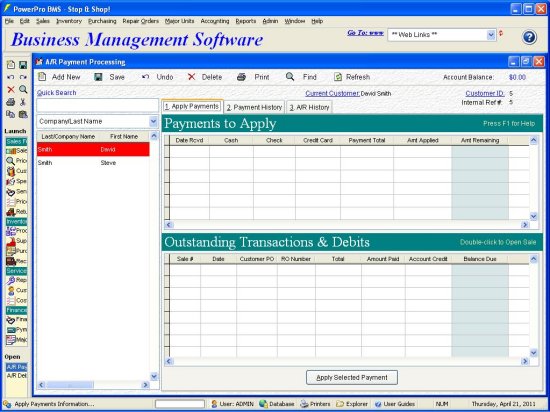Open the Repair Orders menu
Viewport: 550px width, 412px height.
pyautogui.click(x=141, y=21)
